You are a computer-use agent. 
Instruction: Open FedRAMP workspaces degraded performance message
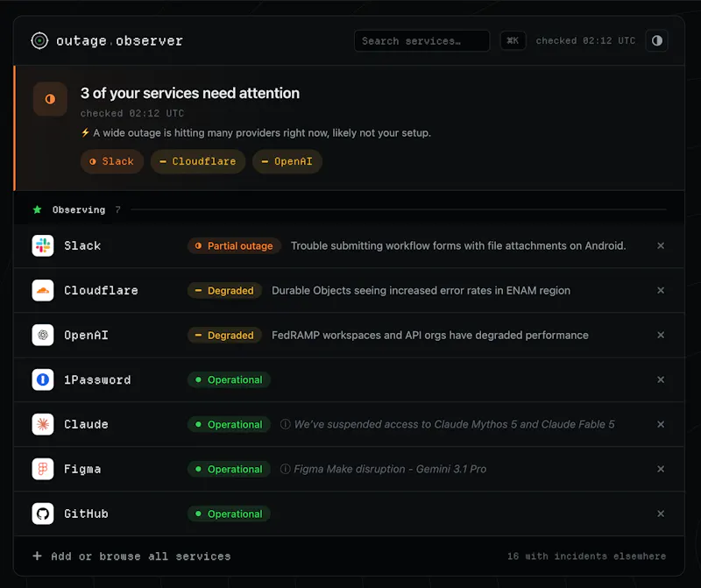click(x=430, y=336)
